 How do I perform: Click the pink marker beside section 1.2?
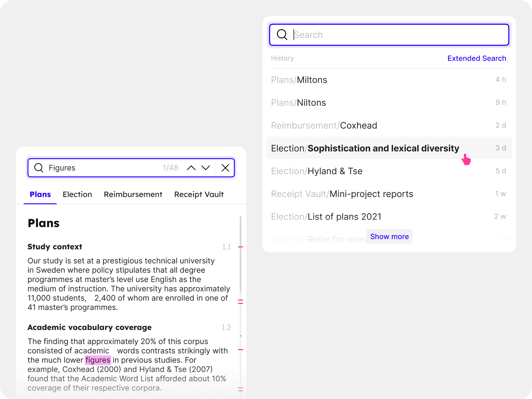(240, 350)
